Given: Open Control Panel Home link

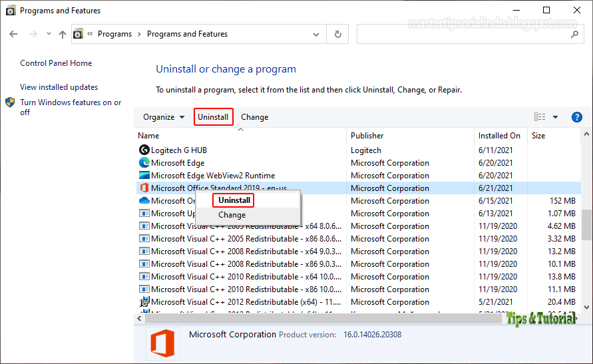Looking at the screenshot, I should pos(56,63).
